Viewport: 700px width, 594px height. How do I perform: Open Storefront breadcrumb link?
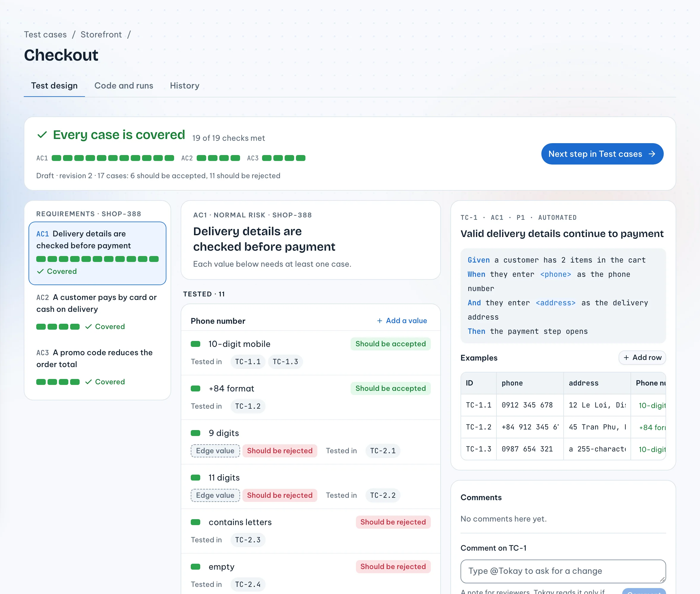click(101, 34)
